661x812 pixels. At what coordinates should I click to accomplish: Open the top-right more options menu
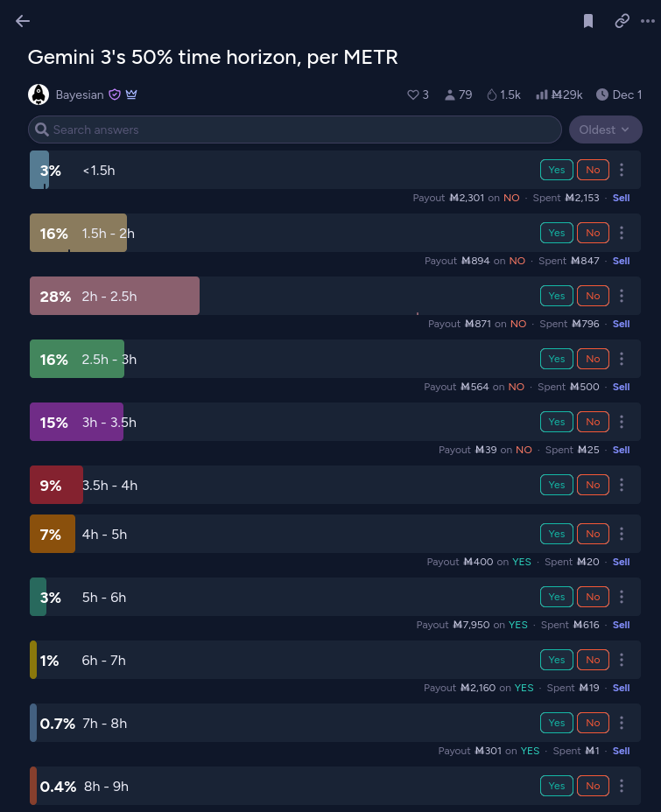648,21
